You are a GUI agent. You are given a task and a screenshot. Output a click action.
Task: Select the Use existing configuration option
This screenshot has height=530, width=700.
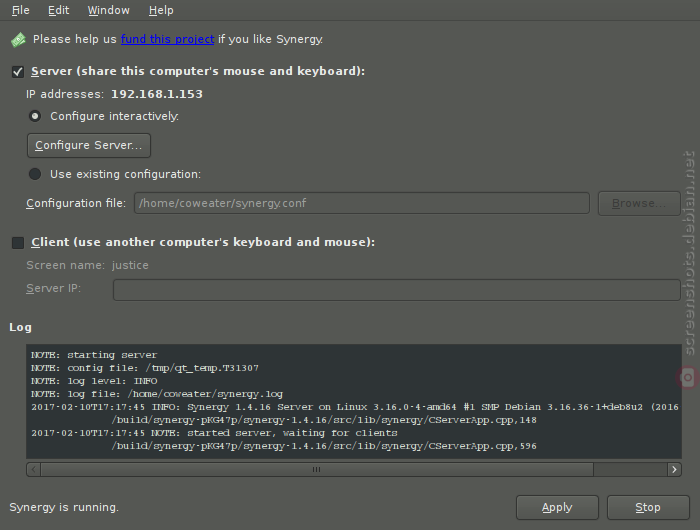click(35, 174)
